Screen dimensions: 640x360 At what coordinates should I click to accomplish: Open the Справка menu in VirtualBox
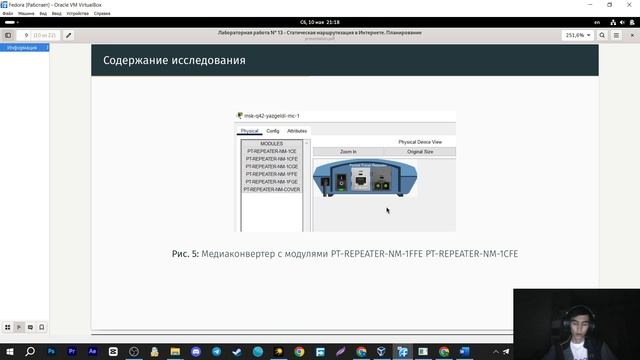pos(102,13)
